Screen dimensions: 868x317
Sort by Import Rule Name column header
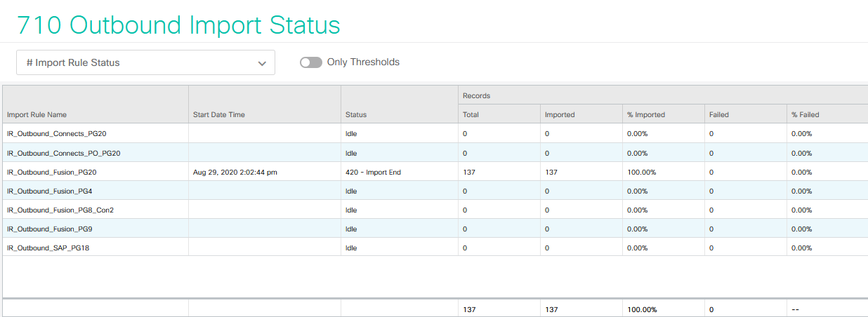click(x=37, y=114)
